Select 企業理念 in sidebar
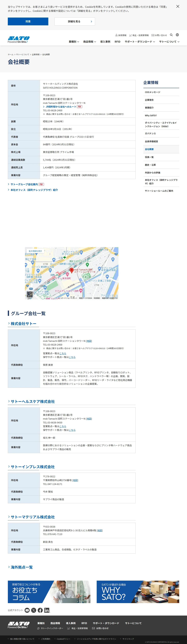 161,100
